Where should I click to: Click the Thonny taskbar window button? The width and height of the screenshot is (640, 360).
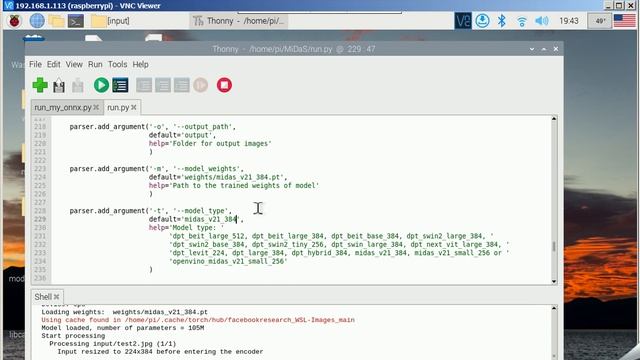point(238,21)
